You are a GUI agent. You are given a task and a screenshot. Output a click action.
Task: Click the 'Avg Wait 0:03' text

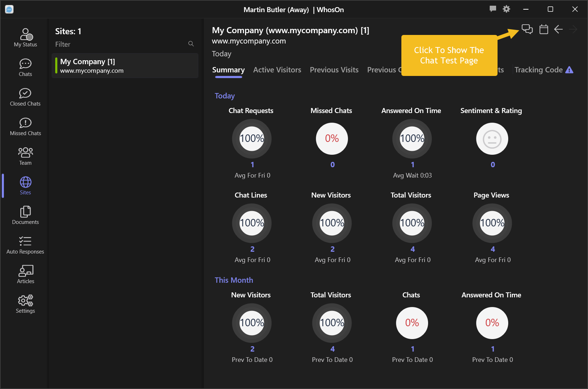point(412,175)
